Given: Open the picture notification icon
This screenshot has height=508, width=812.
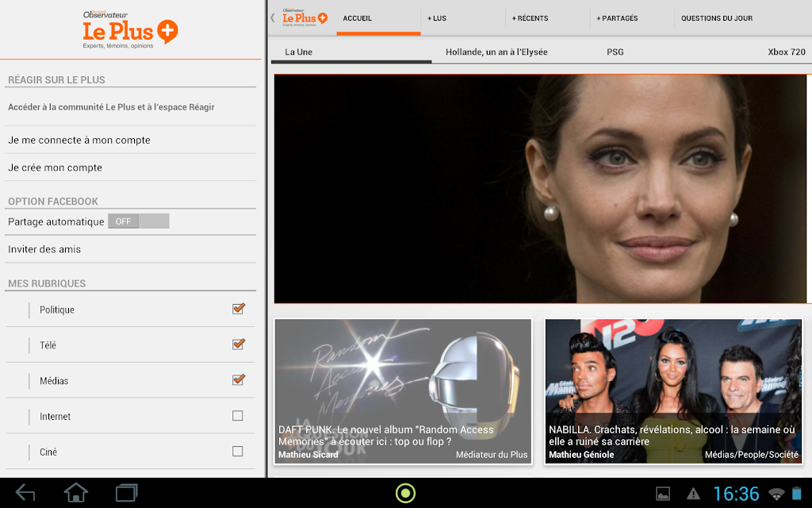Looking at the screenshot, I should pos(663,494).
